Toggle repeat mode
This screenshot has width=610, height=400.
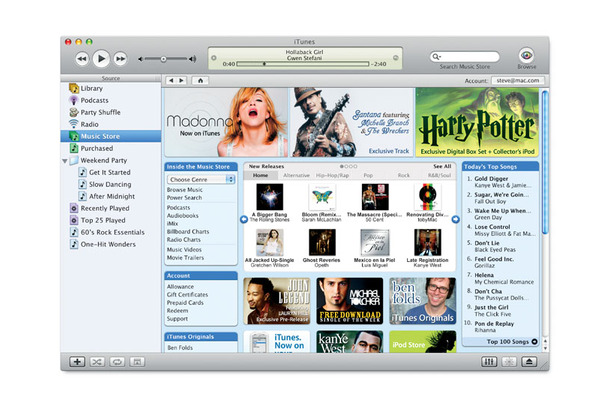click(x=118, y=360)
